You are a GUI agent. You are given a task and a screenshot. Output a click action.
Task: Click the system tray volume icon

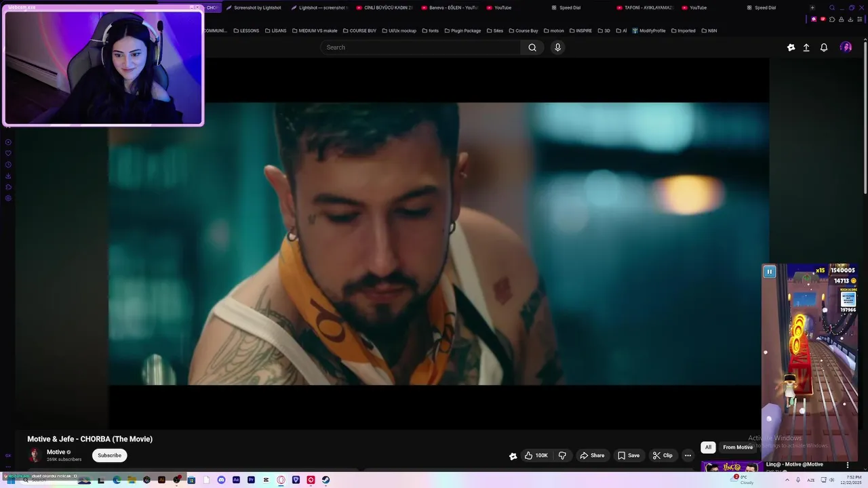tap(832, 480)
